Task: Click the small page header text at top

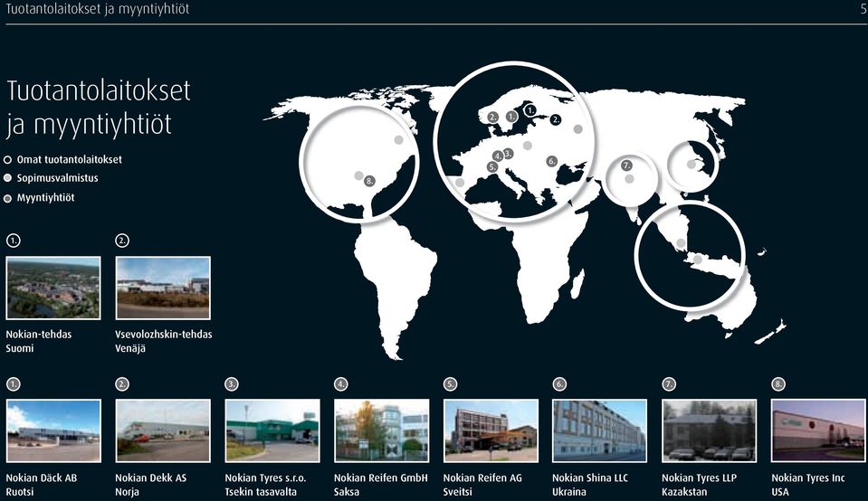Action: [98, 9]
